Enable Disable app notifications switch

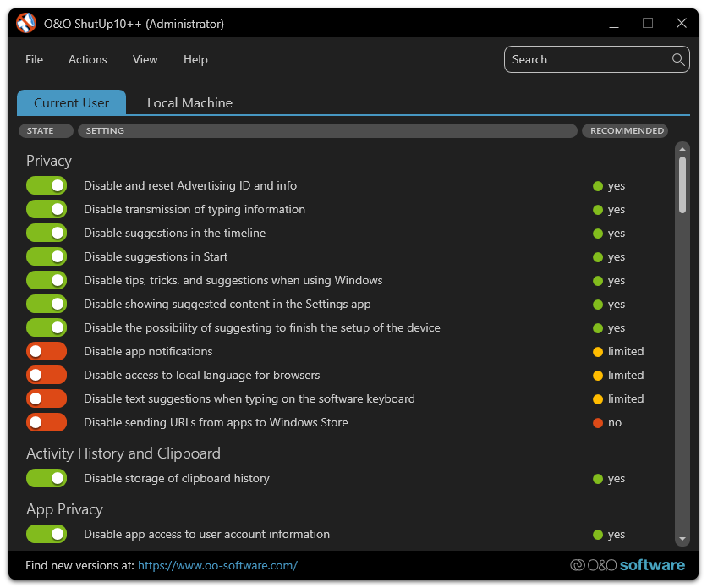47,351
